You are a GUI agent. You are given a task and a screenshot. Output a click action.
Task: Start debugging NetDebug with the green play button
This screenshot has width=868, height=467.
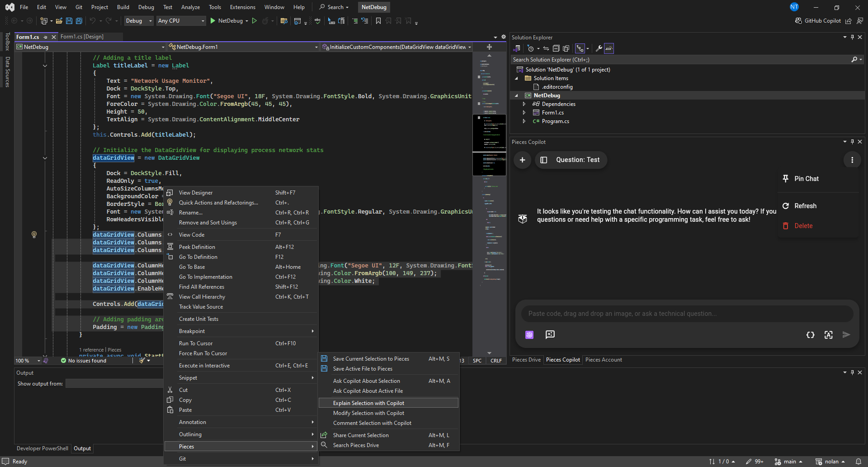point(213,21)
